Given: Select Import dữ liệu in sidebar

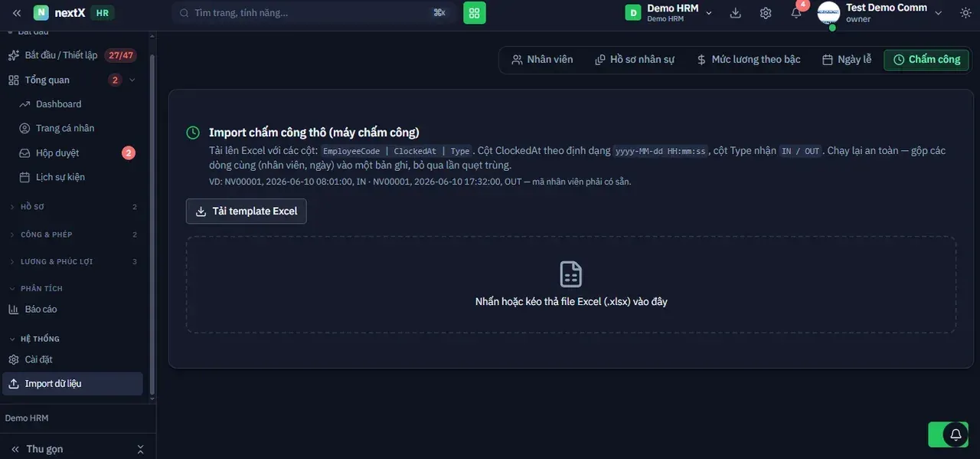Looking at the screenshot, I should [x=73, y=384].
